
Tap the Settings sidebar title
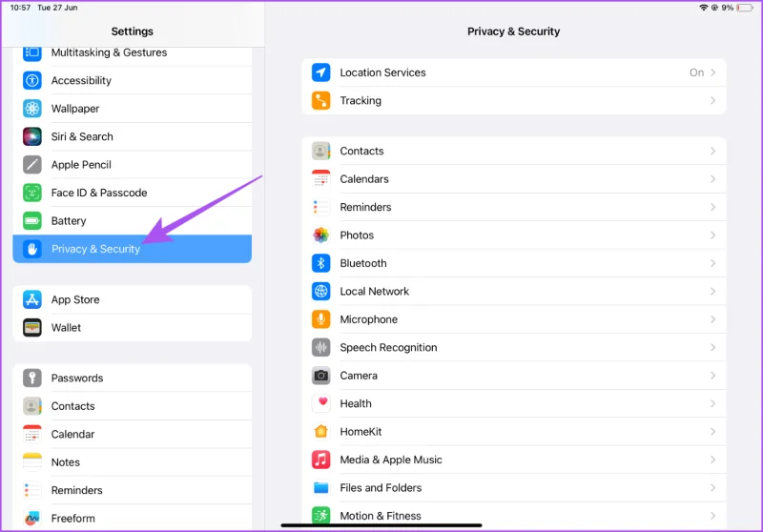tap(132, 31)
